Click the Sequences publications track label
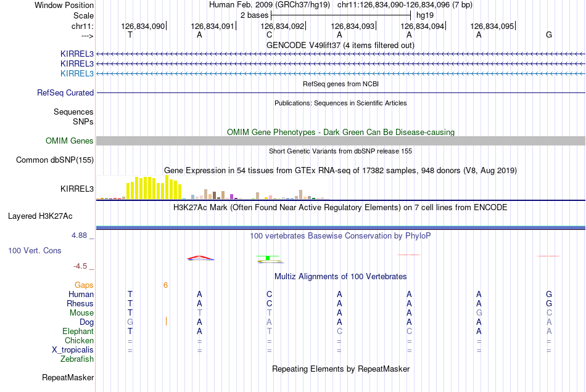The width and height of the screenshot is (586, 392). coord(73,112)
